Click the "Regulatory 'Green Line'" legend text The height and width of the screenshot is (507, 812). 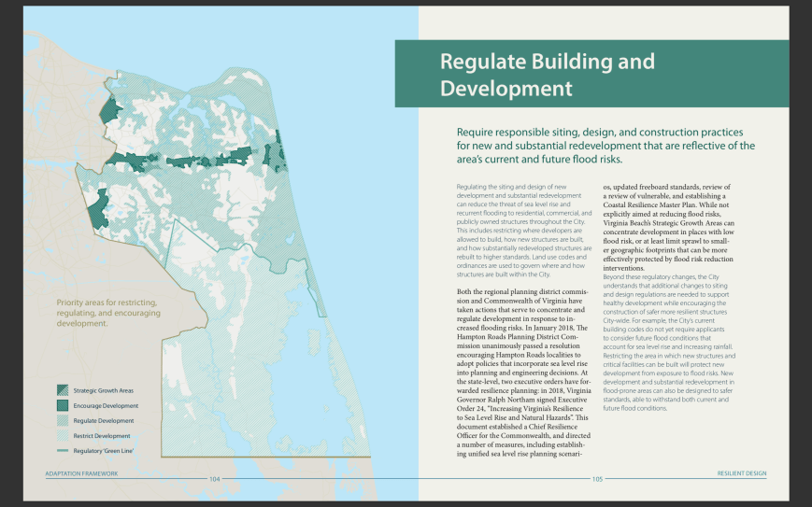click(x=103, y=451)
